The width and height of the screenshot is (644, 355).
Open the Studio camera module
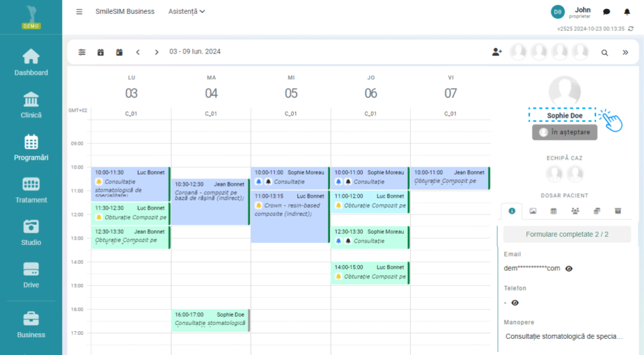pyautogui.click(x=31, y=232)
